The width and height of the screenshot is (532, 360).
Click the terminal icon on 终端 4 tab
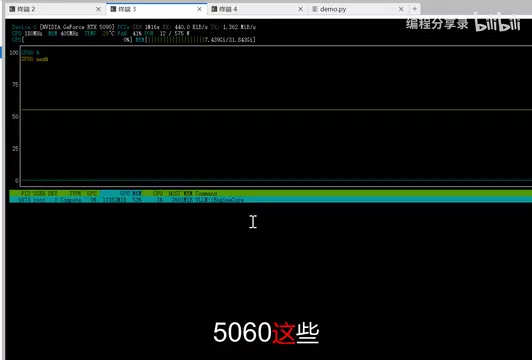(214, 9)
